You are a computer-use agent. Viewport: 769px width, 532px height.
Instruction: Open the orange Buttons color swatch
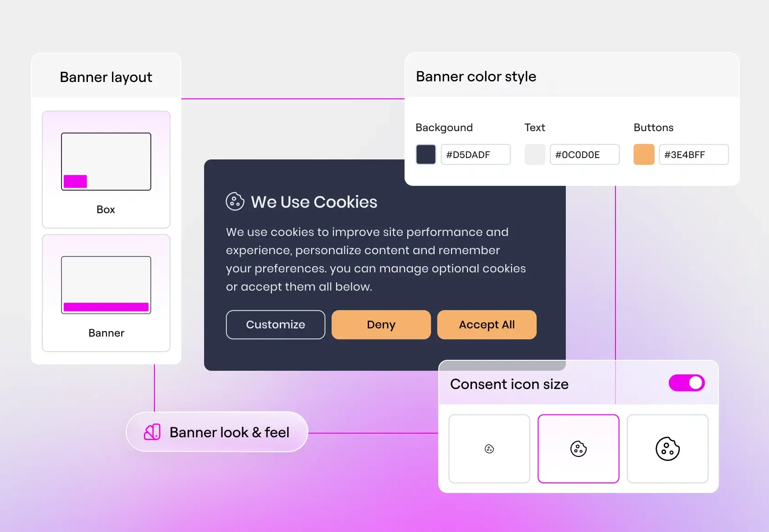pyautogui.click(x=644, y=154)
